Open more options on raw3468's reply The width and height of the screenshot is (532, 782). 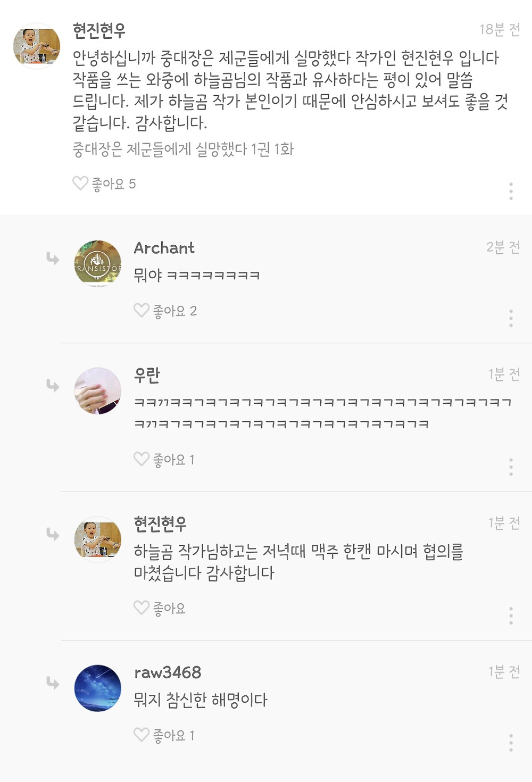click(511, 743)
